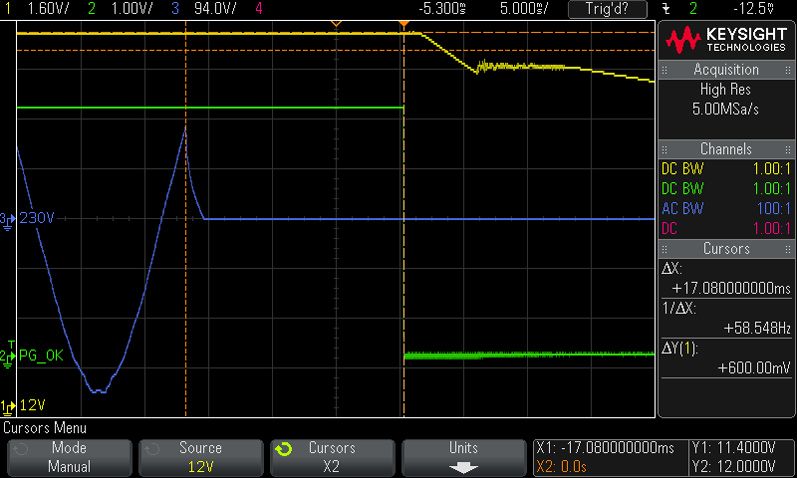Click the solid orange trigger time marker
The image size is (797, 478).
404,24
